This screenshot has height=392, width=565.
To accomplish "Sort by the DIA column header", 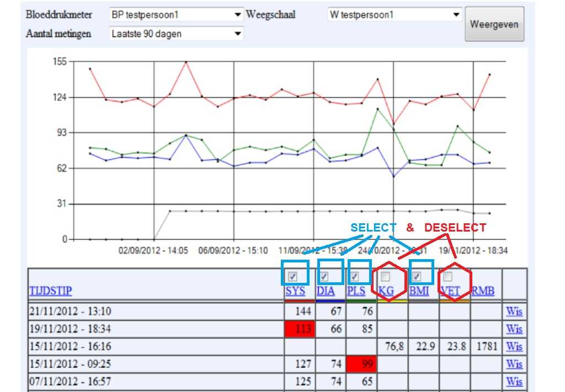I will click(326, 291).
